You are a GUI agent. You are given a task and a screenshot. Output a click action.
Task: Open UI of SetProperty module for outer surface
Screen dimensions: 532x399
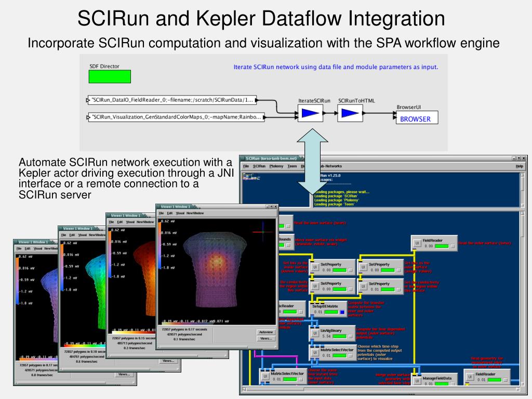pyautogui.click(x=363, y=268)
